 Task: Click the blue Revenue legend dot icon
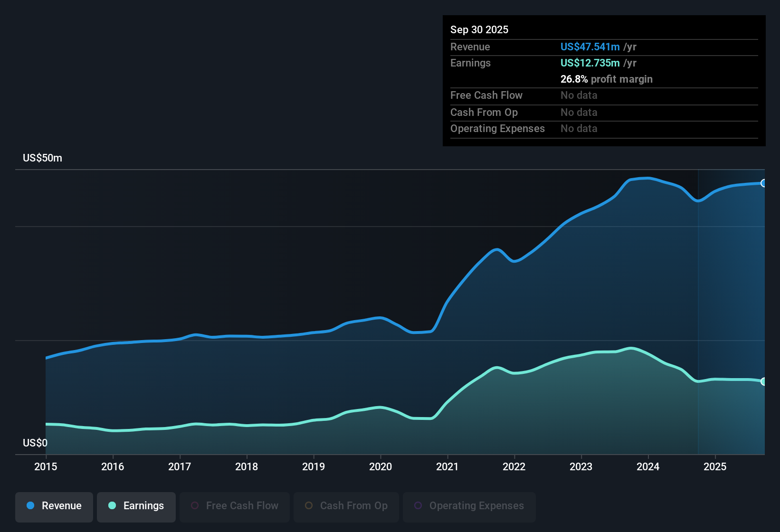point(29,506)
